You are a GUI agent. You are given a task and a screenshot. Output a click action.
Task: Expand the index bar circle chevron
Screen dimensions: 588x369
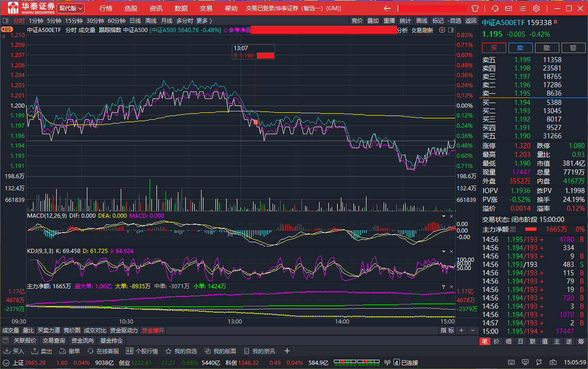7,363
